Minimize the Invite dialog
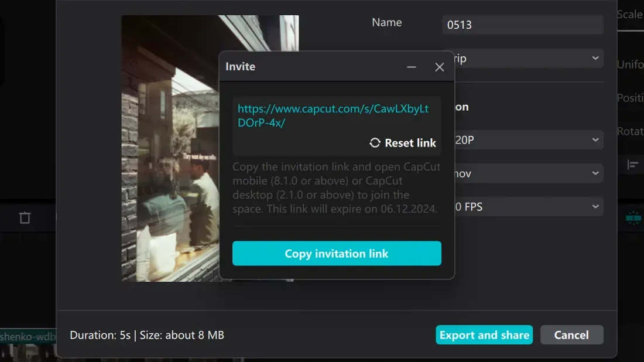The width and height of the screenshot is (644, 362). tap(412, 67)
